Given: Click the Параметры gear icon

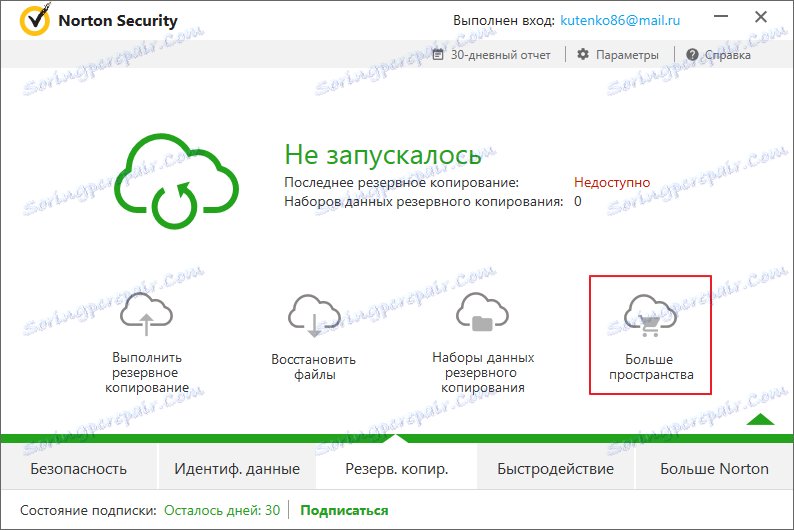Looking at the screenshot, I should click(583, 54).
